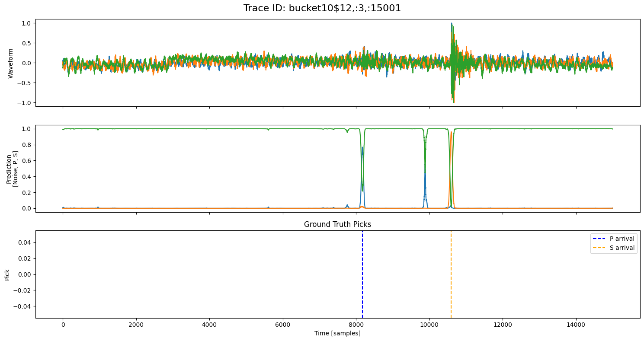The height and width of the screenshot is (341, 644).
Task: Click the 1.0 tick on the waveform axis
Action: (x=26, y=23)
